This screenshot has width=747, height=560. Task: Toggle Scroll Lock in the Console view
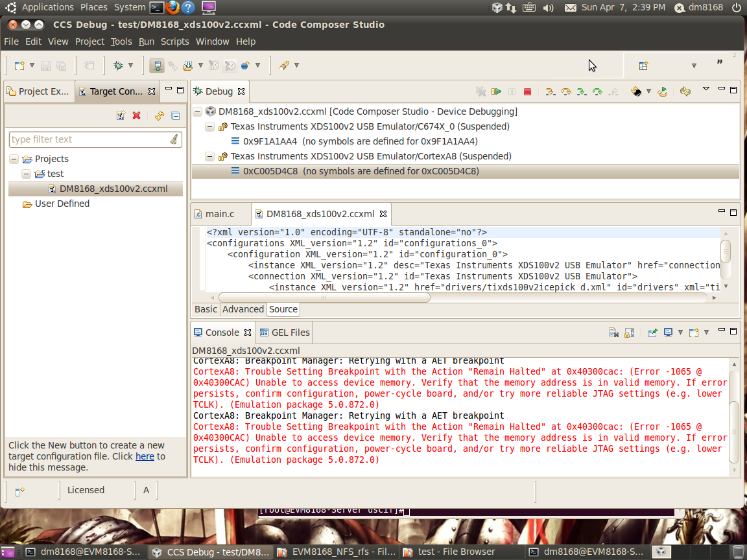[629, 332]
